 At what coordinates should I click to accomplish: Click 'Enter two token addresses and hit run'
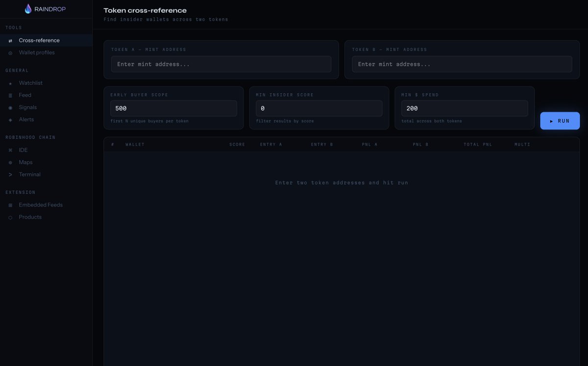coord(342,183)
